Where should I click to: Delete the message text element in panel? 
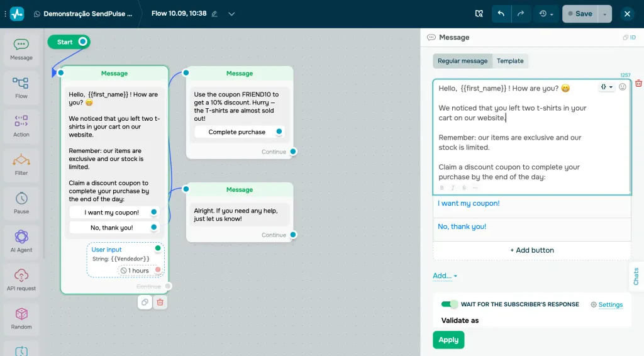click(x=639, y=84)
